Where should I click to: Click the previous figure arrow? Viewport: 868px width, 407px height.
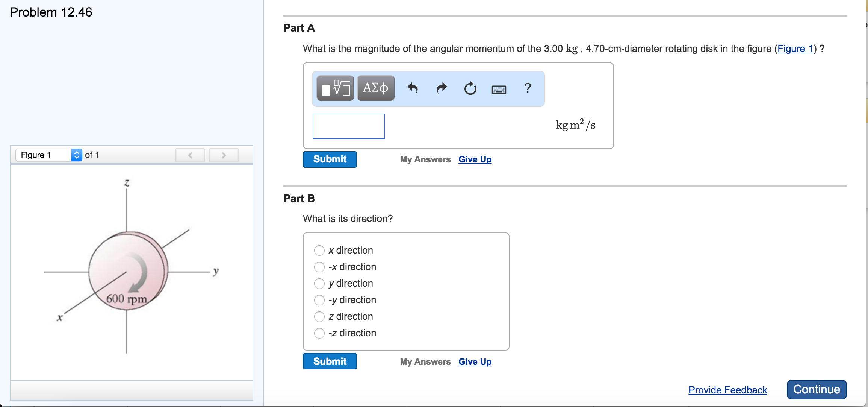pos(190,155)
